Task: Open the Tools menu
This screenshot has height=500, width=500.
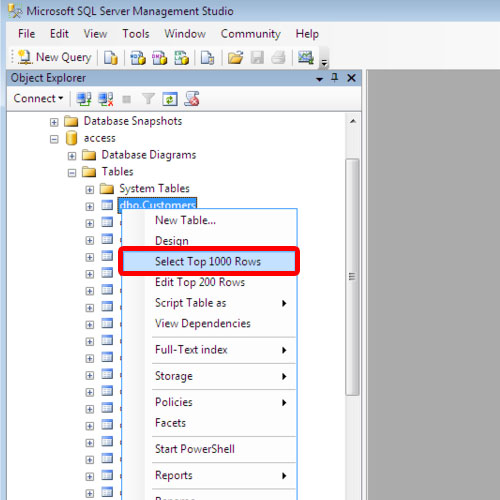Action: click(136, 34)
